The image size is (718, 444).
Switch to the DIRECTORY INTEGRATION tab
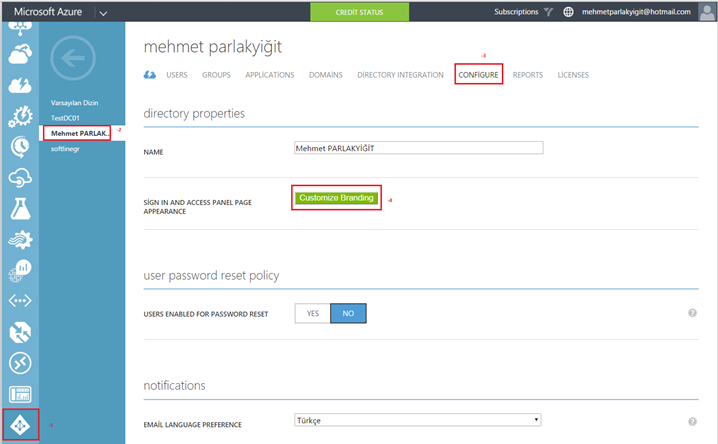(400, 75)
